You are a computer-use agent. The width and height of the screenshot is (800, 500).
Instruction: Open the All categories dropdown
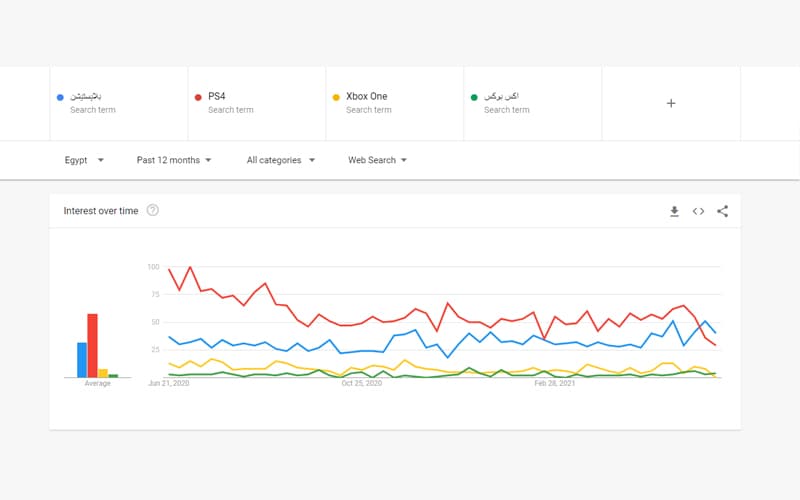[x=281, y=160]
